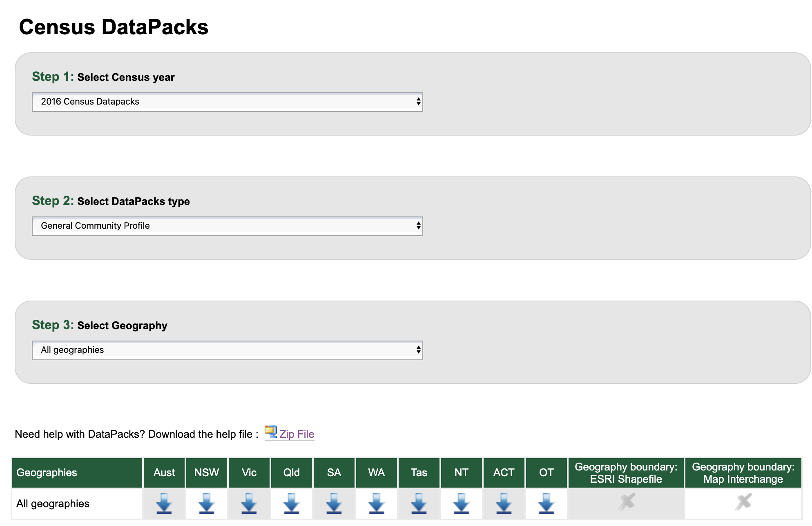Download the NSW DataPack file
This screenshot has height=526, width=812.
pyautogui.click(x=206, y=503)
